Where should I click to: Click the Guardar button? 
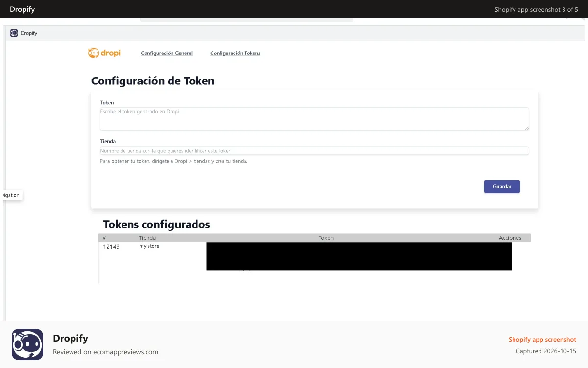point(502,186)
